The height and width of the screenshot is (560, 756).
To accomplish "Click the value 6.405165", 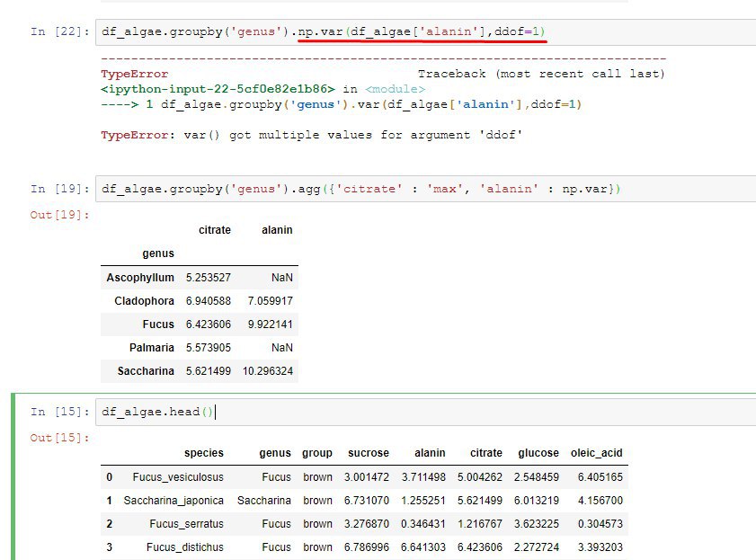I will click(600, 477).
